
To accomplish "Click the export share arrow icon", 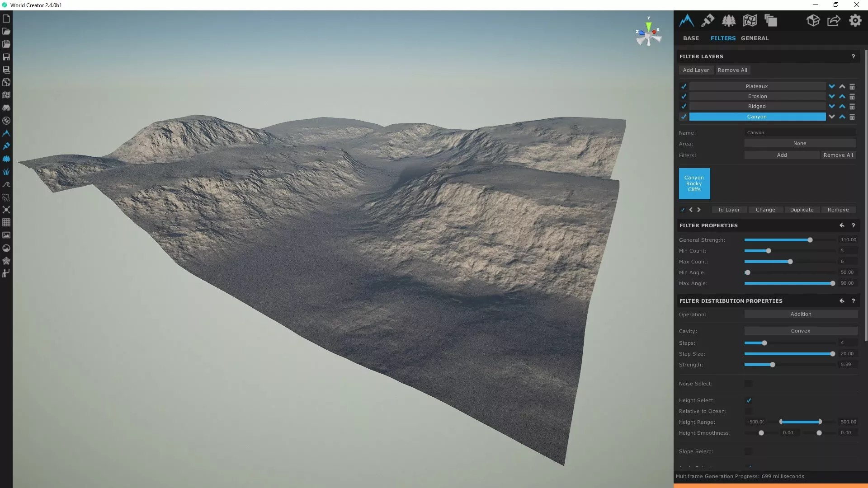I will 834,20.
